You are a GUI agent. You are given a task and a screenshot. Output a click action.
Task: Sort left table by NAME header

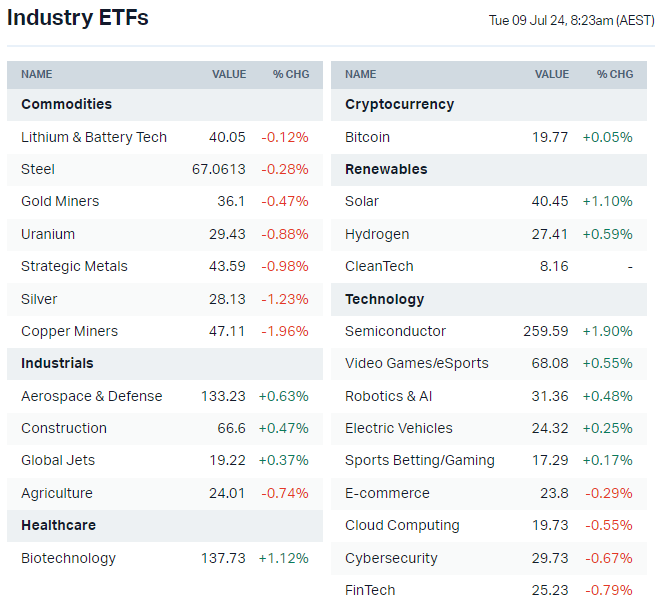(37, 74)
